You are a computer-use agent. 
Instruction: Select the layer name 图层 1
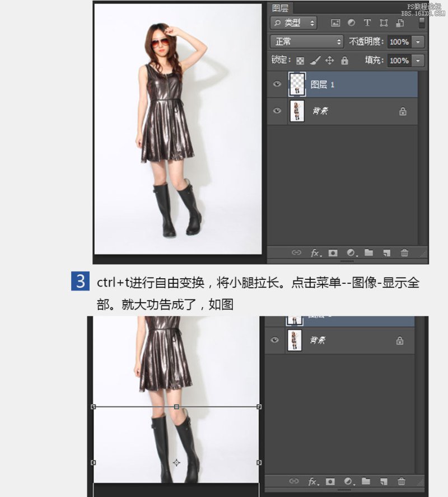322,85
